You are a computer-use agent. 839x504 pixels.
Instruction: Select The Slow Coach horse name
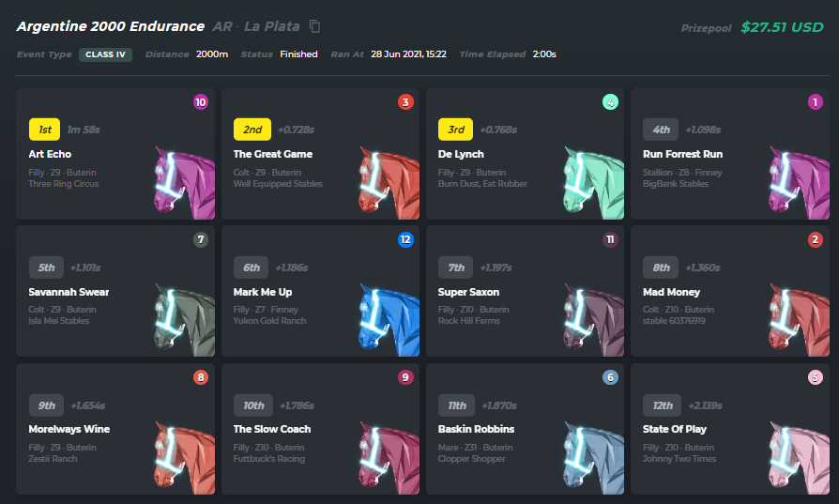[272, 429]
